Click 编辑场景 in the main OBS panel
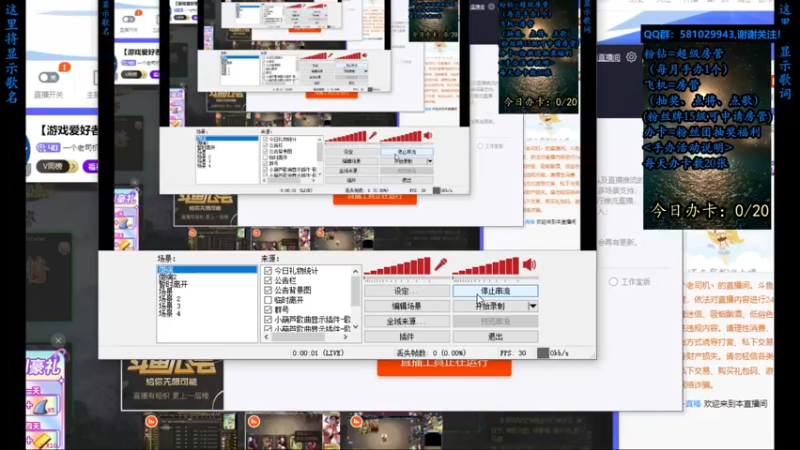 pyautogui.click(x=407, y=306)
